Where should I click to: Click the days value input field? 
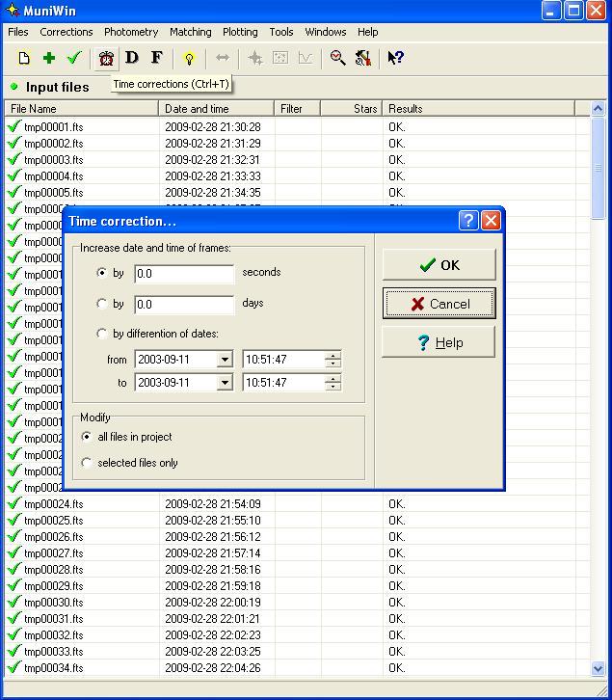coord(184,304)
